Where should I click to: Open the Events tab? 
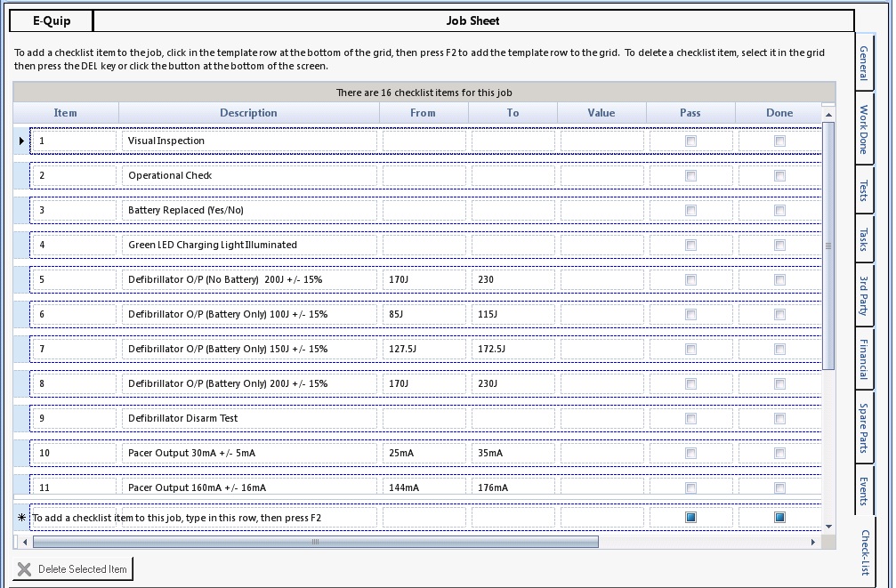(x=865, y=491)
